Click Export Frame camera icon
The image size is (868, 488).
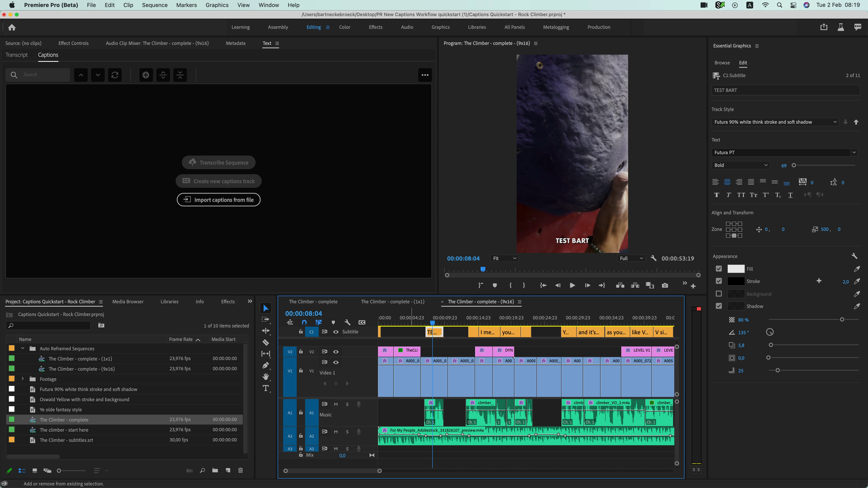(665, 286)
